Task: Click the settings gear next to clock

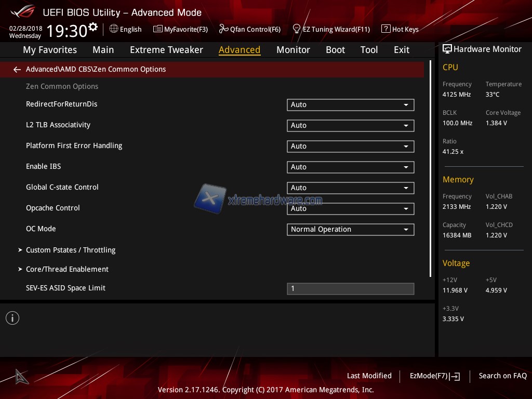Action: point(93,27)
